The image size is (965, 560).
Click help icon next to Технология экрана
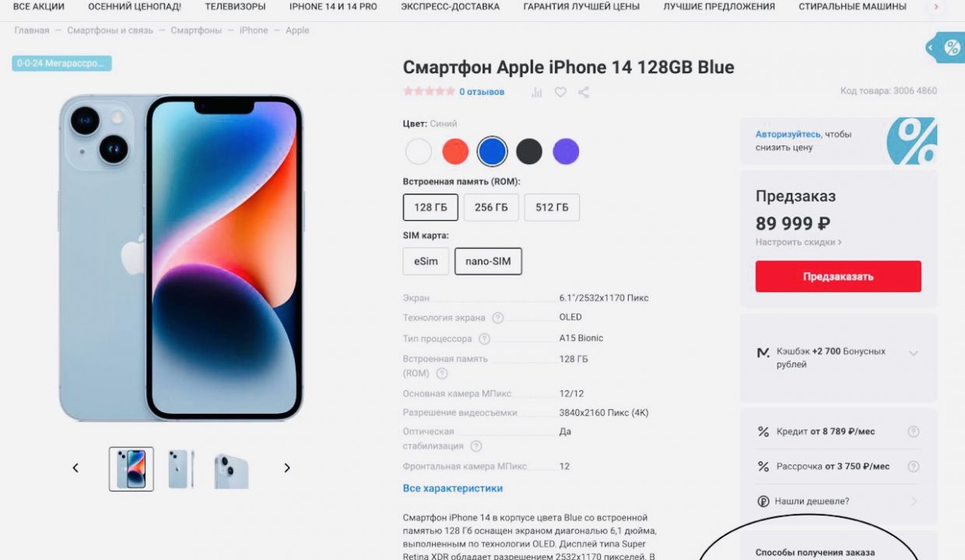click(498, 317)
